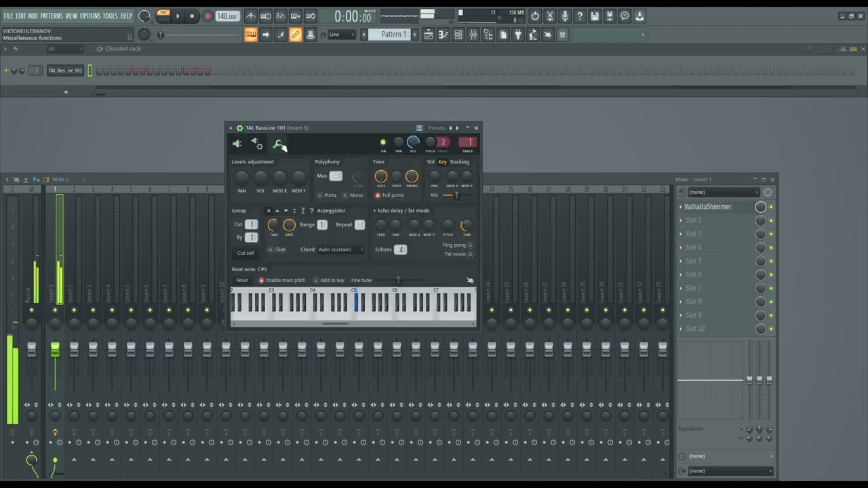The image size is (868, 488).
Task: Toggle ValhallaShimmer effect enable LED
Action: coord(771,207)
